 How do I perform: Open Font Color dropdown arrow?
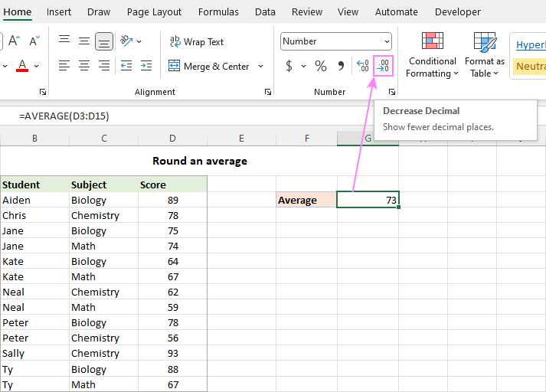pyautogui.click(x=36, y=66)
